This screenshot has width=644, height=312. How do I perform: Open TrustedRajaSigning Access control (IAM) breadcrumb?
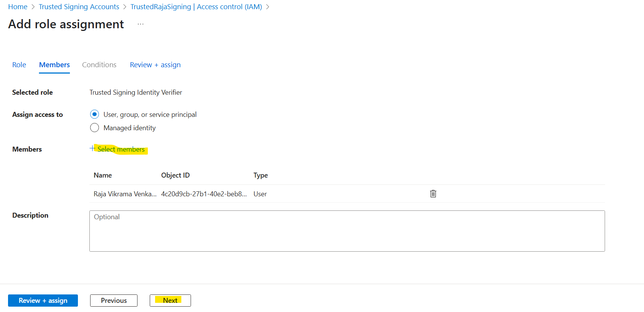[196, 7]
